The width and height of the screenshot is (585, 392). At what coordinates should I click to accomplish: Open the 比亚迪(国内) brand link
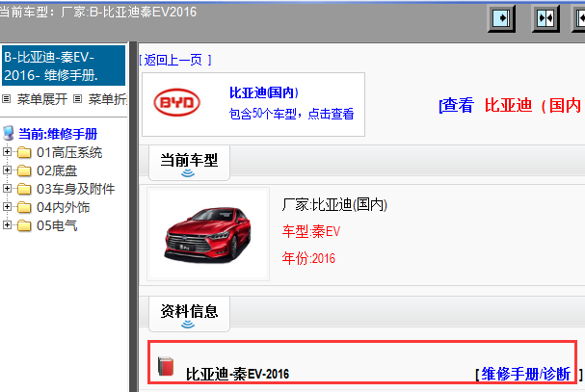click(264, 92)
